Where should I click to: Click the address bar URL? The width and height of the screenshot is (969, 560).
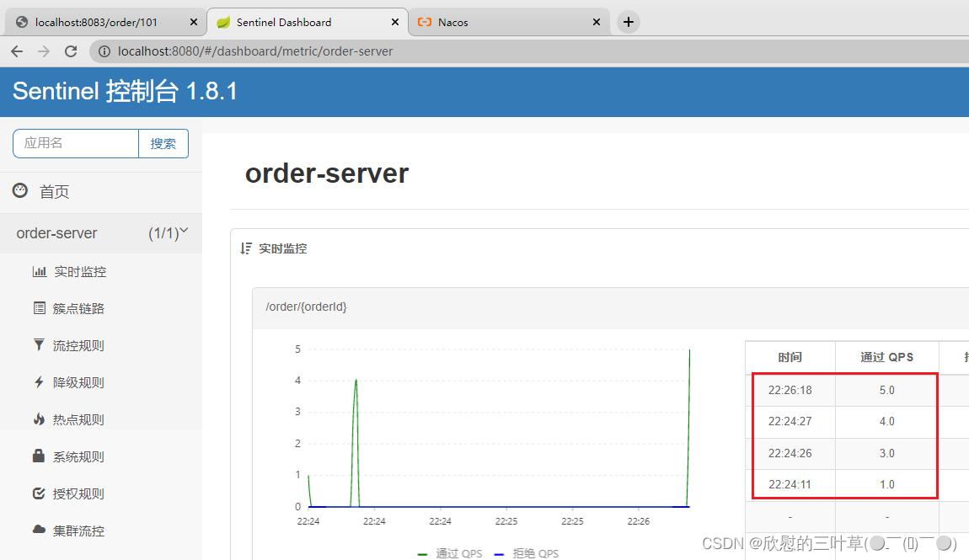(x=255, y=51)
